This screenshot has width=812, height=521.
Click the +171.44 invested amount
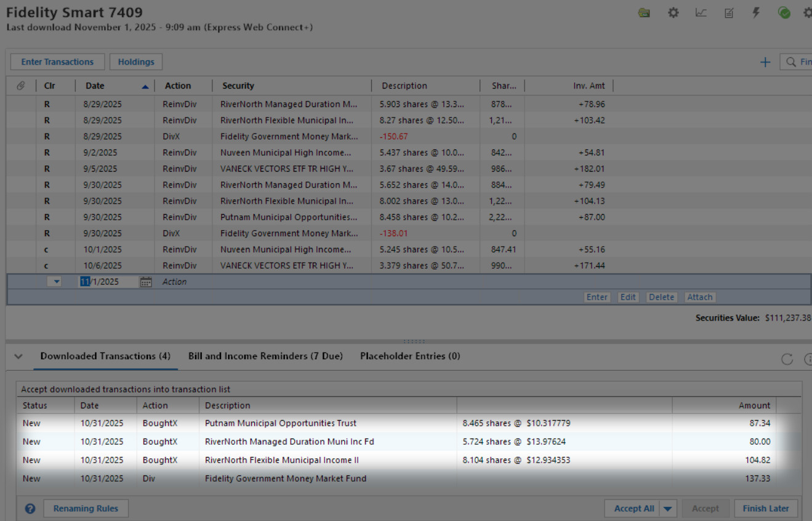pos(589,266)
